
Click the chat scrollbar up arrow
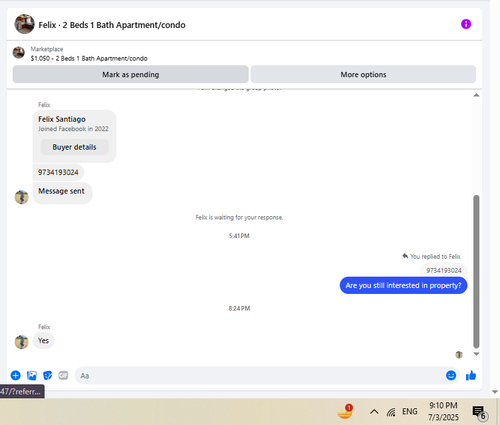476,95
